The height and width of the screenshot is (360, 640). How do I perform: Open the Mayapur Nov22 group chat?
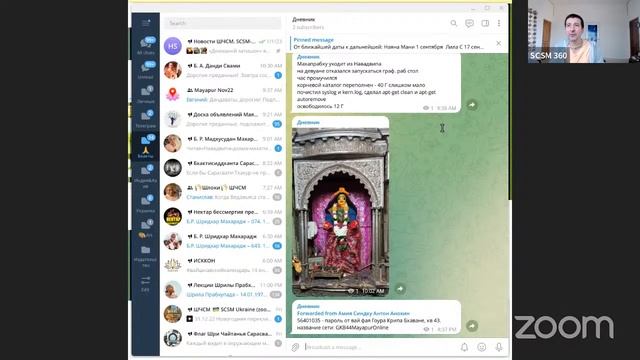(222, 95)
